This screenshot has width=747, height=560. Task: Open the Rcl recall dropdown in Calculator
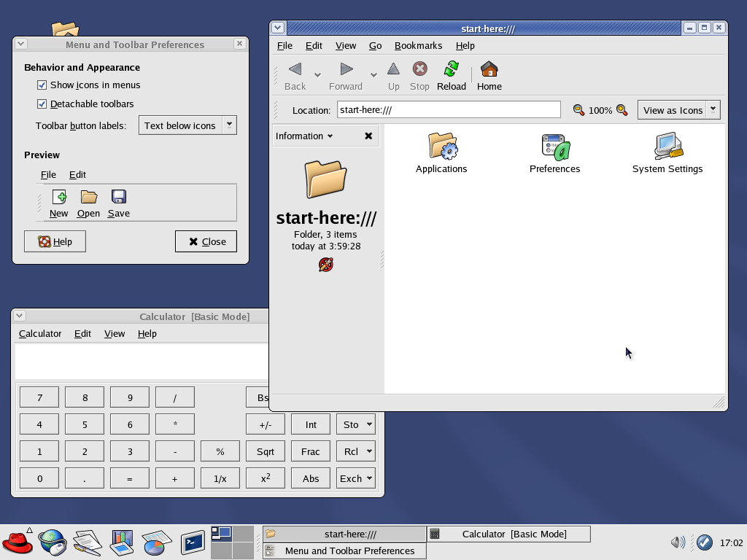(x=356, y=451)
